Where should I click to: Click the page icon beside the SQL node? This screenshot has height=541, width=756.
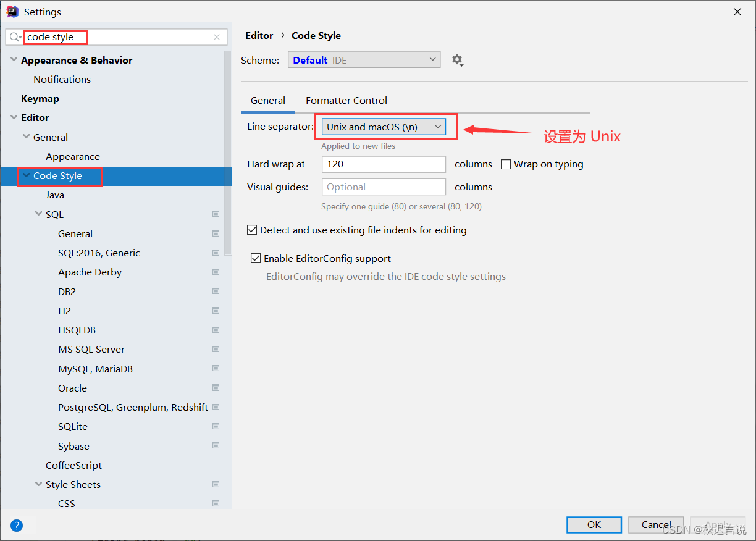[216, 214]
